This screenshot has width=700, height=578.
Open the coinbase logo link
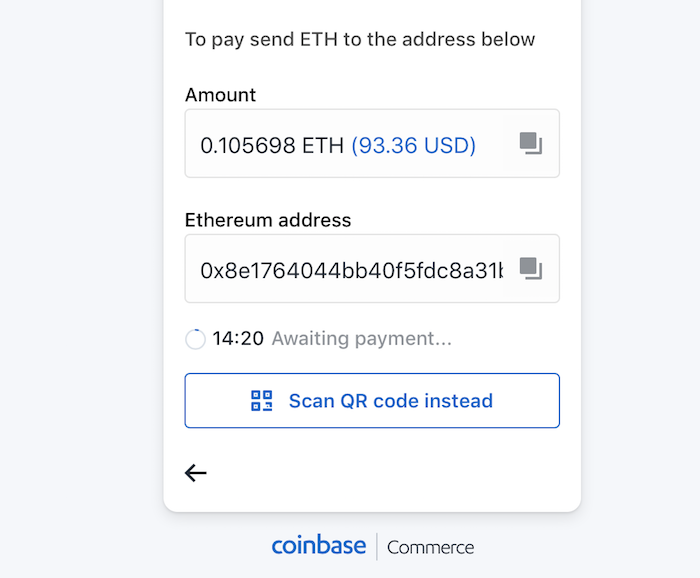(x=319, y=545)
